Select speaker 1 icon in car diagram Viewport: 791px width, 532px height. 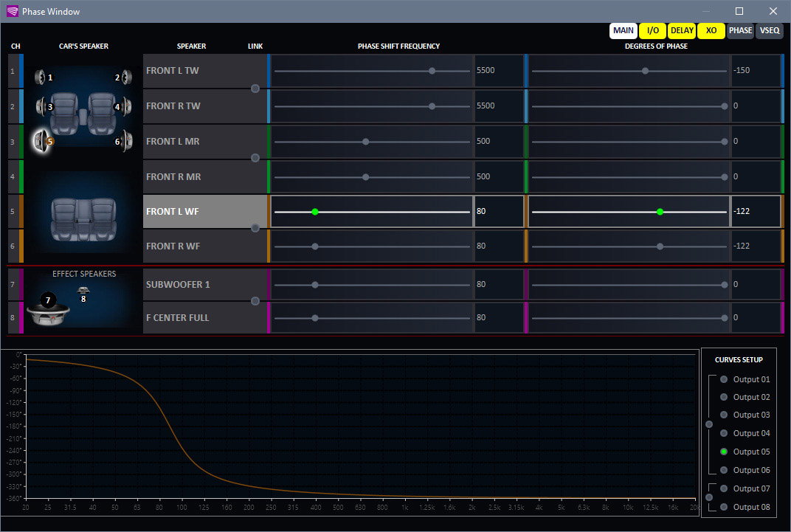[41, 77]
